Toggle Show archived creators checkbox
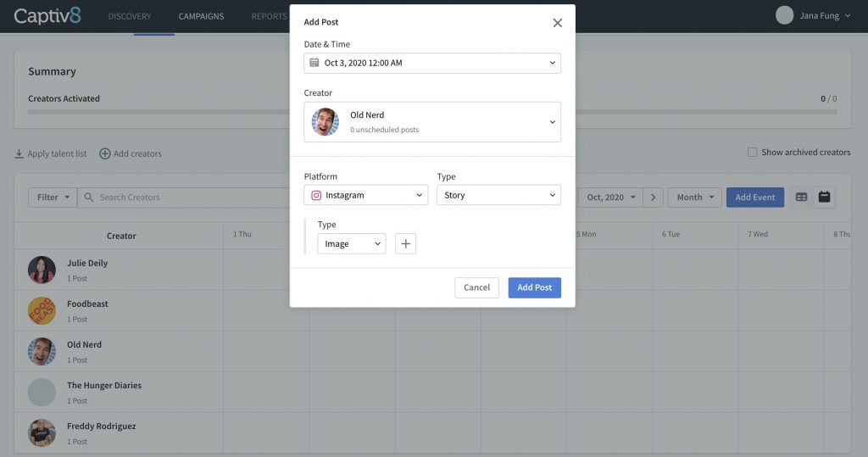The image size is (868, 457). tap(752, 153)
